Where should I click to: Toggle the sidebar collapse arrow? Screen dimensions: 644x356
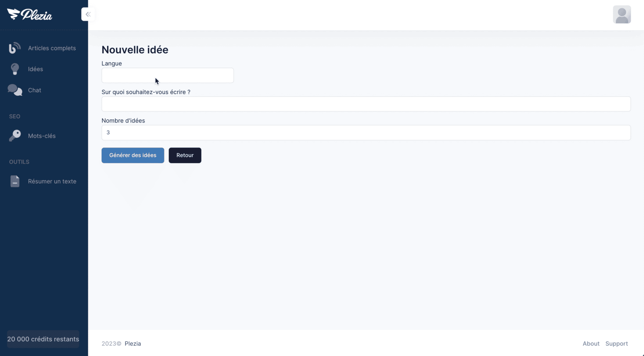click(88, 14)
